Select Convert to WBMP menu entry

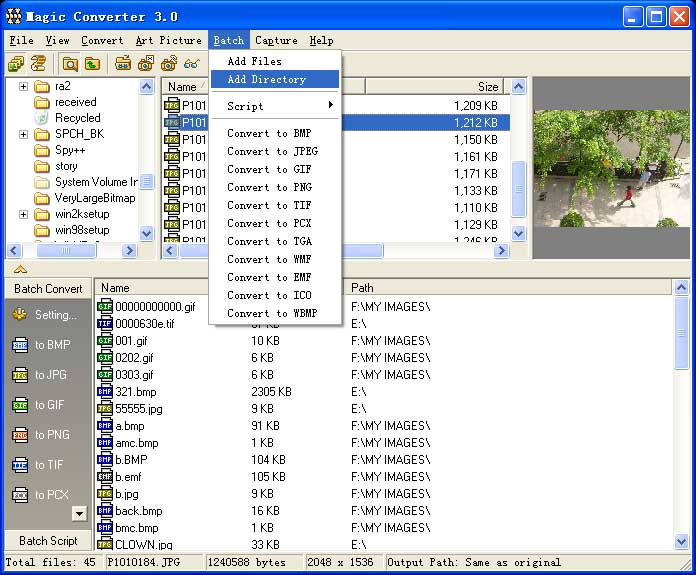[x=275, y=313]
